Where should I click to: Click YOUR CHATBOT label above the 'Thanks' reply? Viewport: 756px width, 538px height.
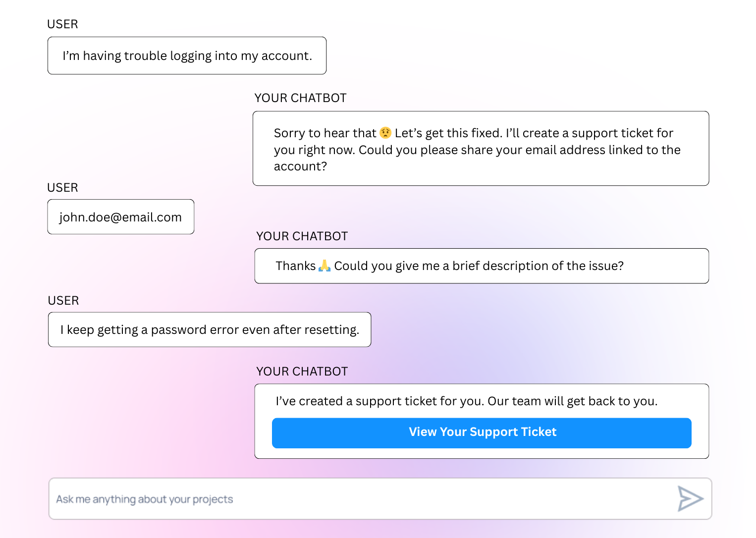click(x=302, y=236)
